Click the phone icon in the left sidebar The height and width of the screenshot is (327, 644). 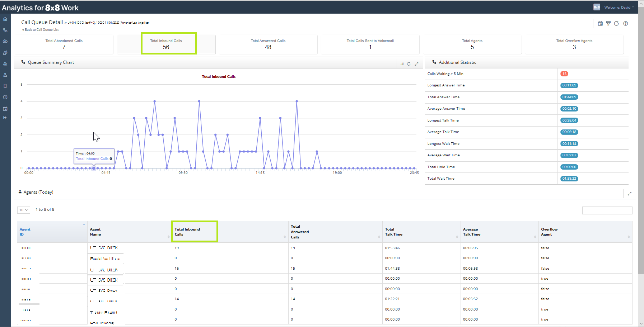tap(5, 30)
